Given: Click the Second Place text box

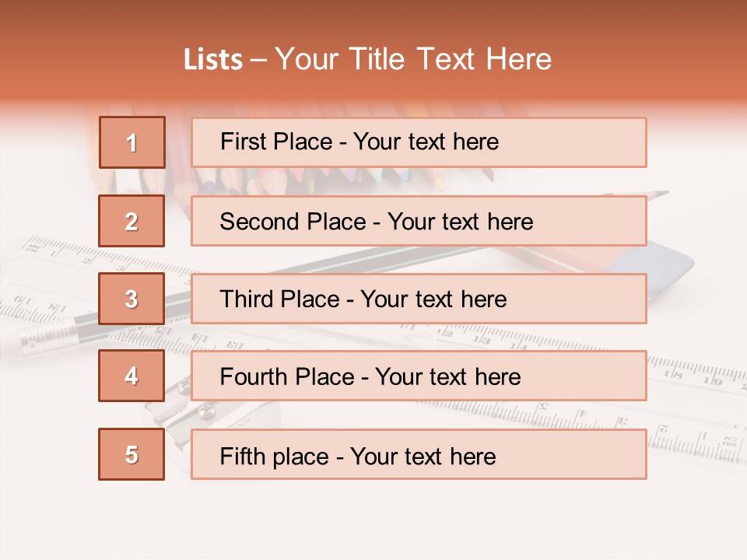Looking at the screenshot, I should point(419,221).
